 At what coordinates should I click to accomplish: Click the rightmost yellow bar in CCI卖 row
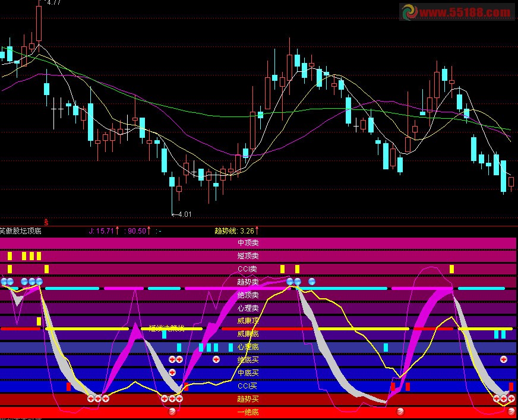coord(451,269)
